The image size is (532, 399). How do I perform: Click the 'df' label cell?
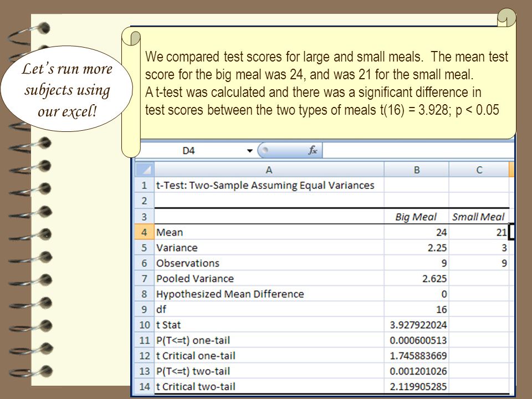[x=269, y=309]
